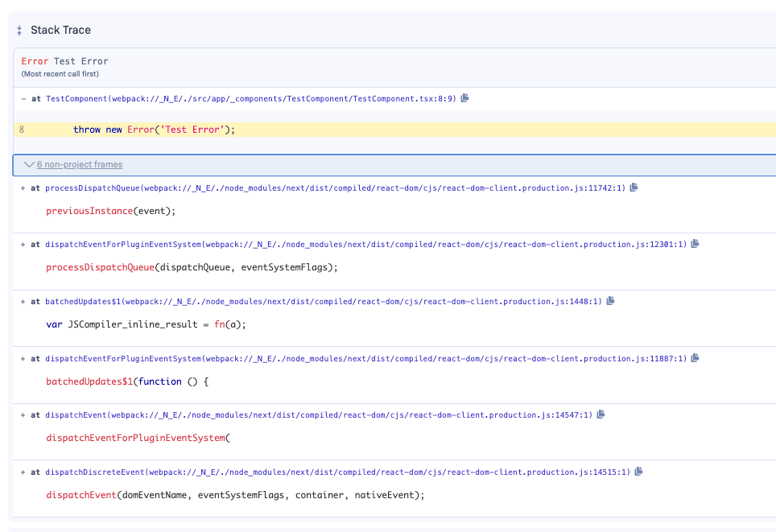Open dispatchDiscreteEvent source location link
Viewport: 776px width, 532px height.
coord(338,472)
